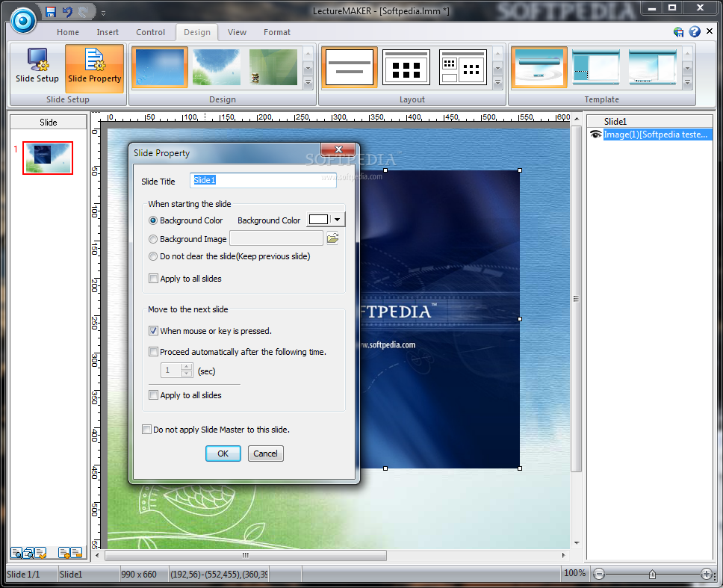Click the horizontal canvas scrollbar

coord(245,555)
